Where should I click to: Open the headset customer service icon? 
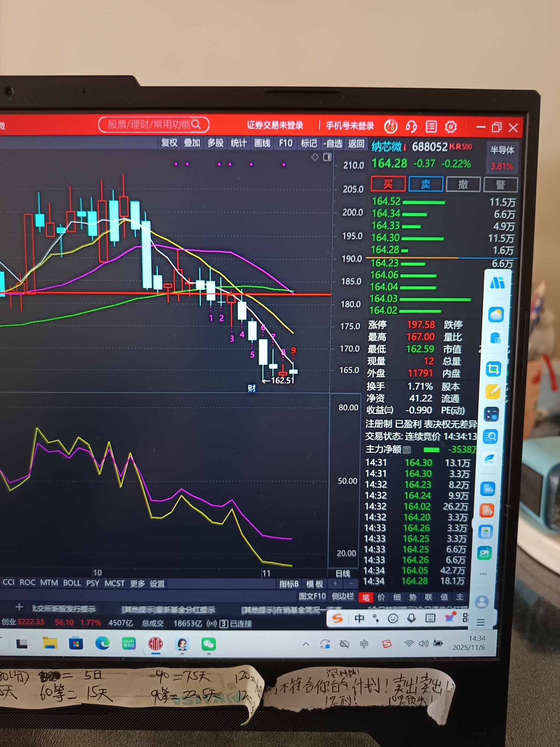click(411, 127)
